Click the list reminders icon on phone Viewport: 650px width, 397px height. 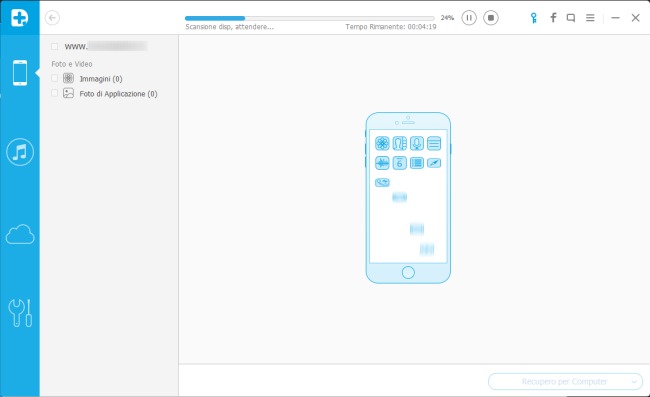pyautogui.click(x=417, y=163)
